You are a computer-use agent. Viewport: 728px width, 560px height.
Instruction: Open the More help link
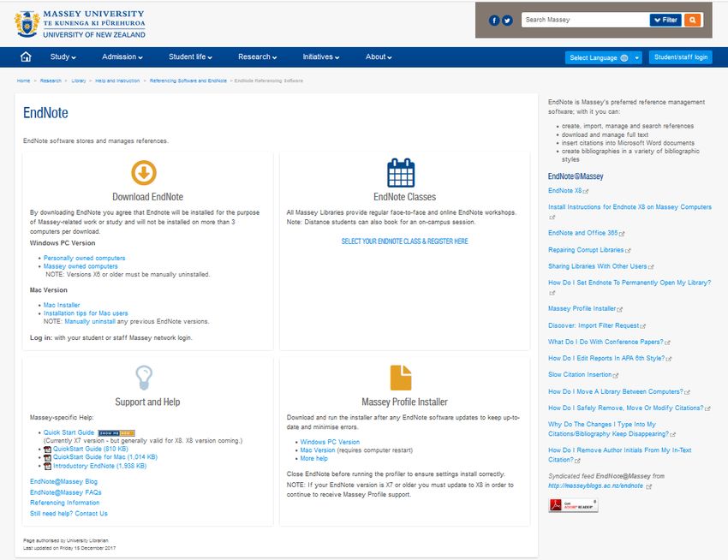coord(313,459)
